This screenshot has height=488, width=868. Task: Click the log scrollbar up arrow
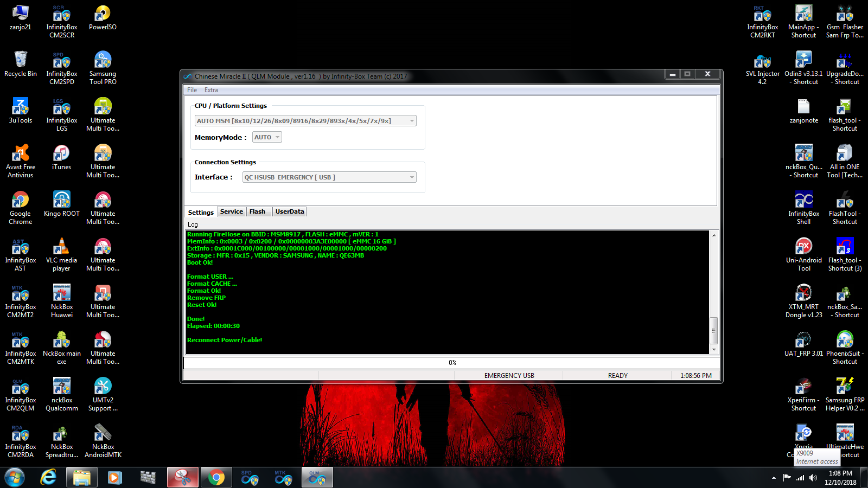pos(714,235)
